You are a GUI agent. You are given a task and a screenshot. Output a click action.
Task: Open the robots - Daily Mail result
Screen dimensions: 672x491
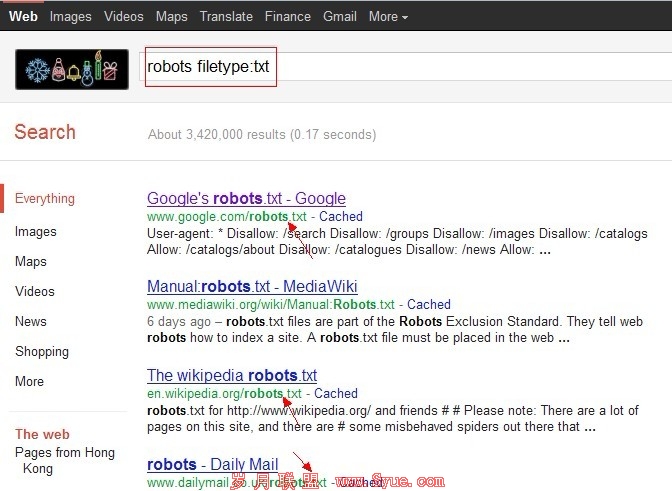pos(212,464)
